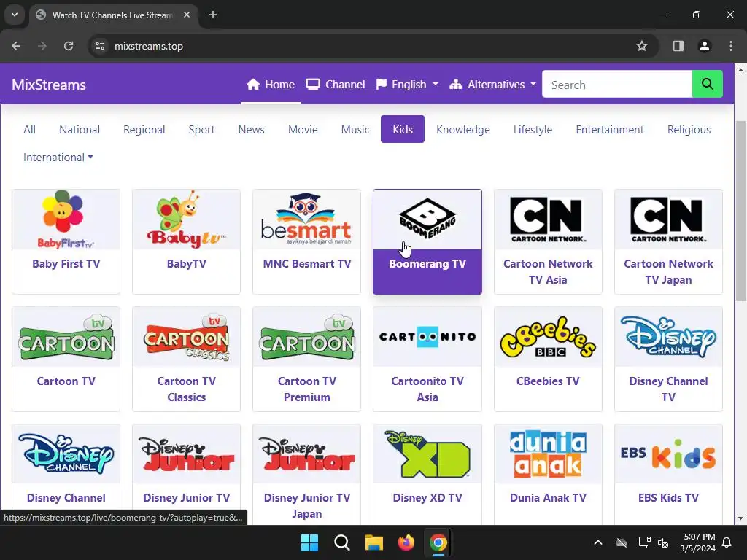Switch to the News category

point(252,130)
